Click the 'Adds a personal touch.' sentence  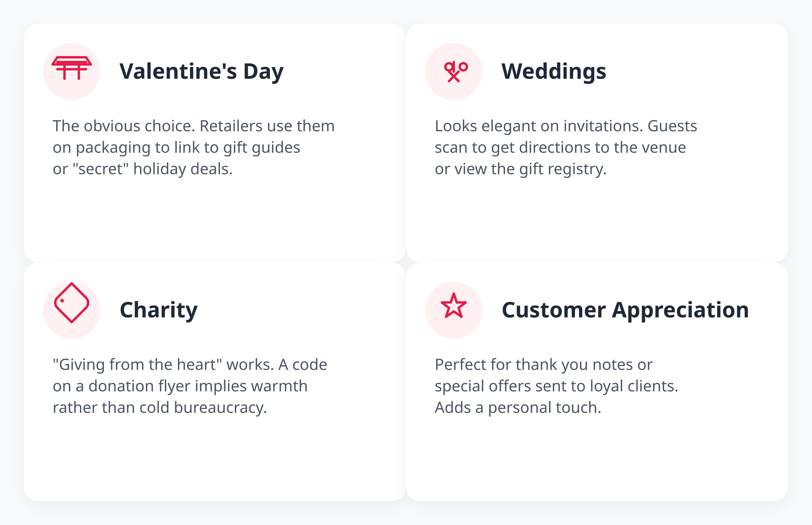pos(518,407)
